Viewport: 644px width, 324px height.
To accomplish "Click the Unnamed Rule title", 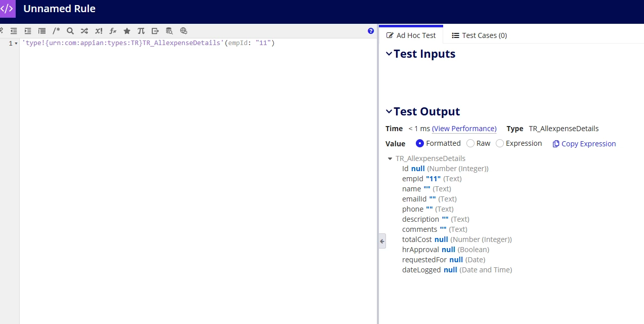I will pyautogui.click(x=59, y=9).
